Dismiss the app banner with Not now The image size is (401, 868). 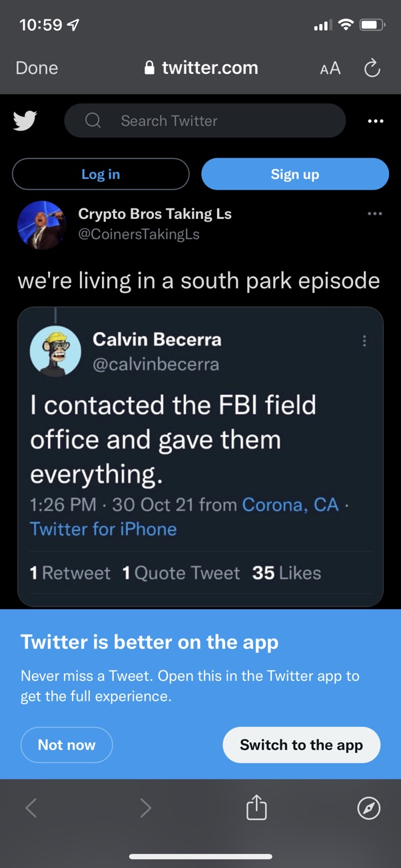67,745
